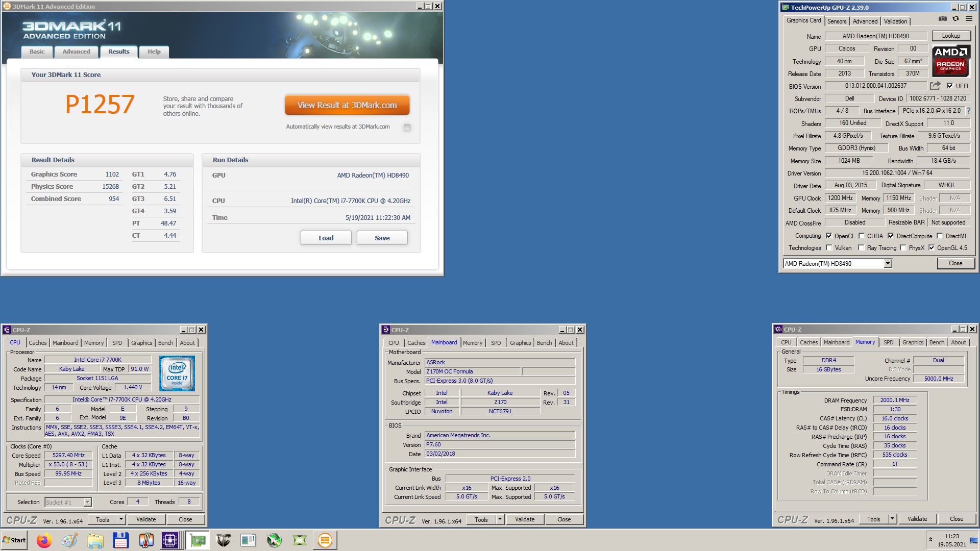
Task: Click the Bus Interface question mark
Action: pos(969,111)
